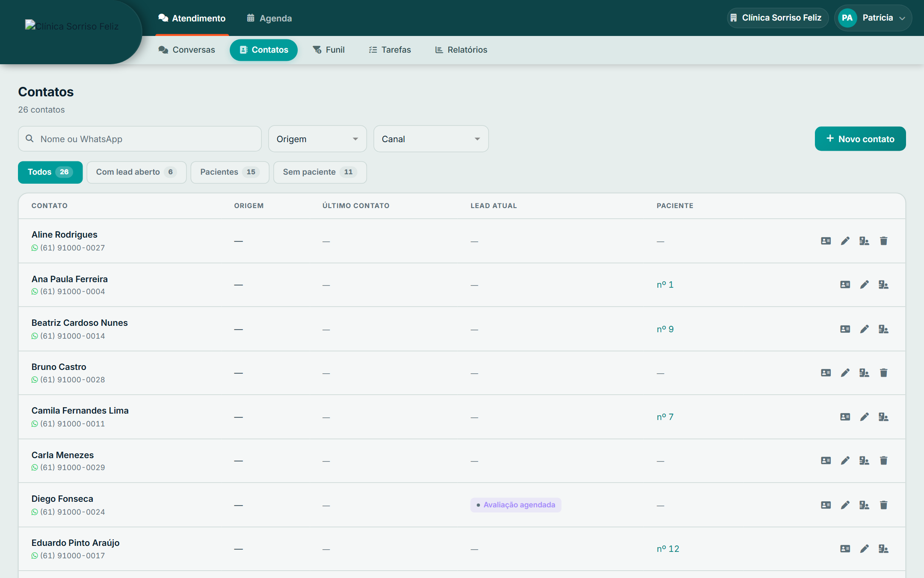Edit Beatriz Cardoso Nunes with pencil icon
Image resolution: width=924 pixels, height=578 pixels.
click(864, 329)
